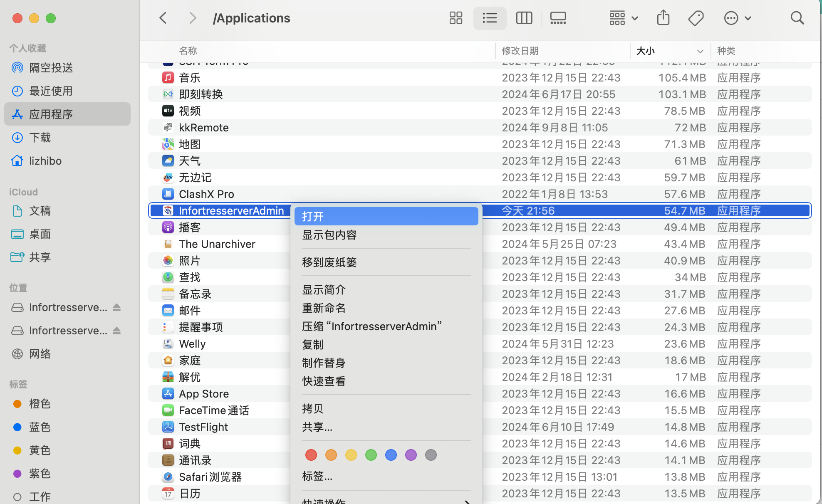Open 下载 in the sidebar

point(40,138)
